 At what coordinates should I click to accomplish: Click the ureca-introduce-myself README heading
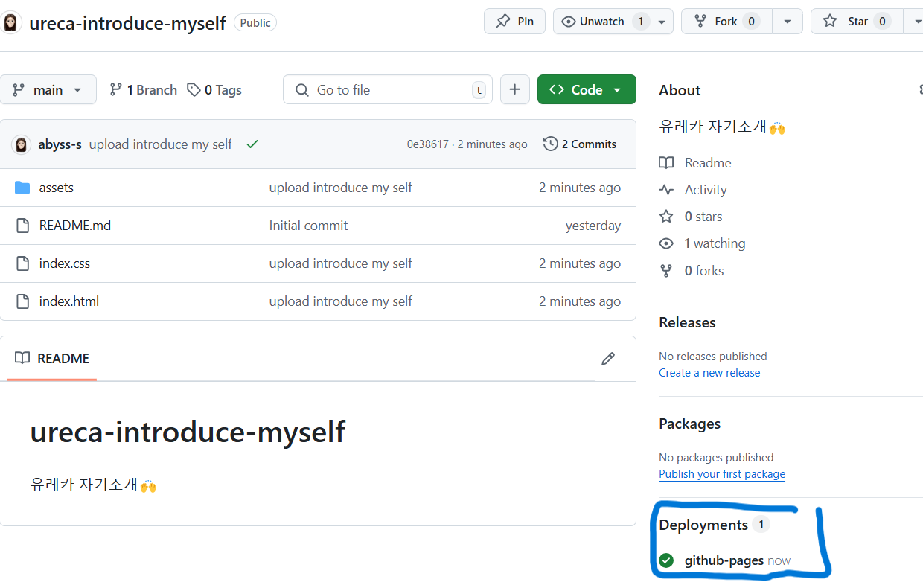pos(188,432)
